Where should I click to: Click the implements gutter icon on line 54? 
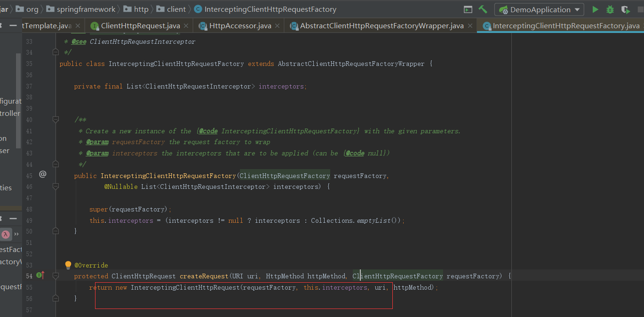click(x=40, y=275)
